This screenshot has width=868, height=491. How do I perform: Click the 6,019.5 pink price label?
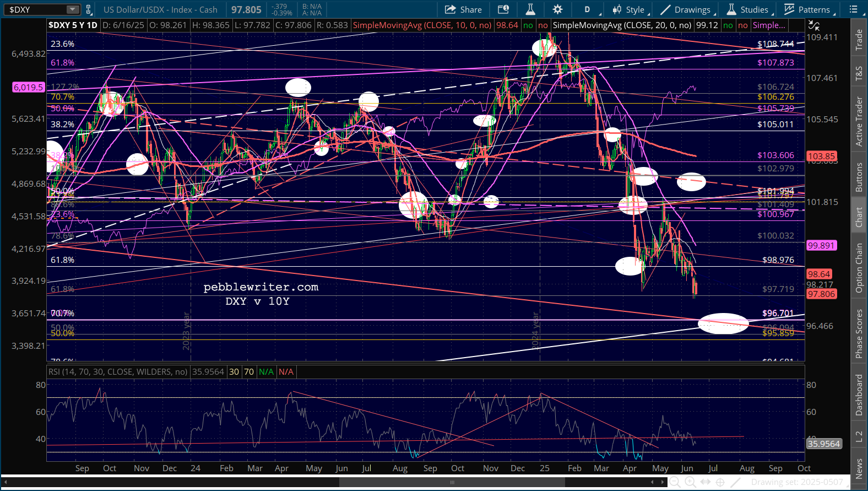pyautogui.click(x=28, y=87)
